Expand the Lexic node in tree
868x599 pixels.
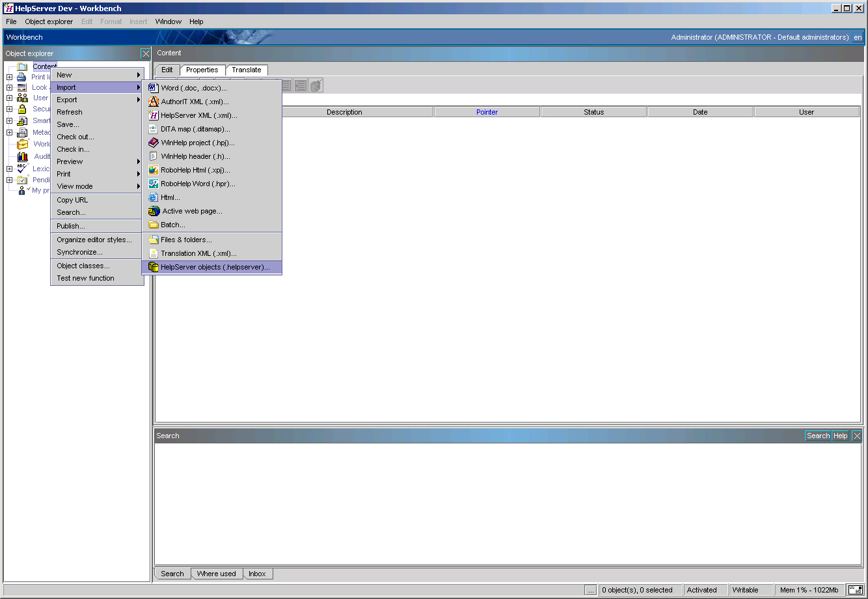tap(9, 169)
